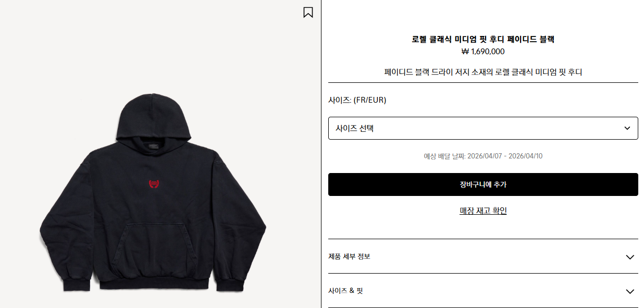
Task: Click the red laurel logo on the hoodie chest
Action: coord(154,184)
